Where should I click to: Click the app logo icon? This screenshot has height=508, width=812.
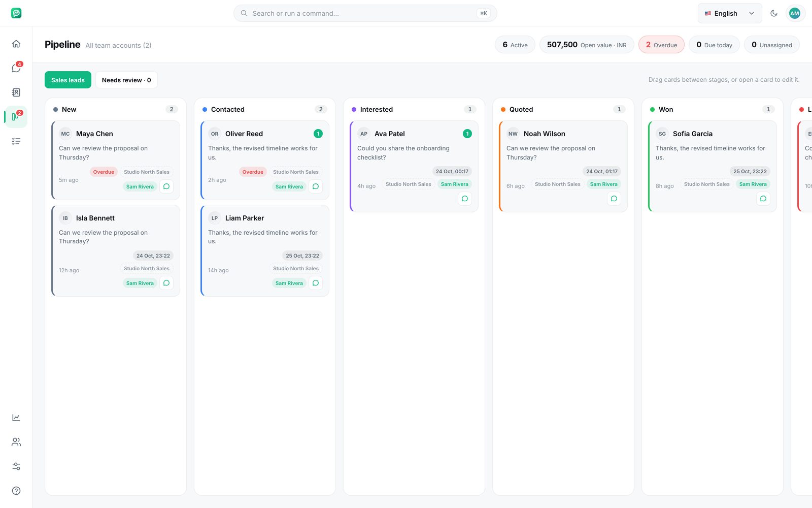tap(16, 13)
